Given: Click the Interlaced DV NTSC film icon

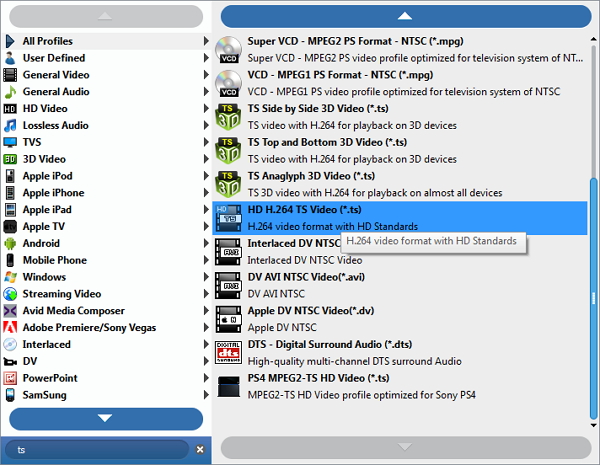Looking at the screenshot, I should click(x=228, y=252).
